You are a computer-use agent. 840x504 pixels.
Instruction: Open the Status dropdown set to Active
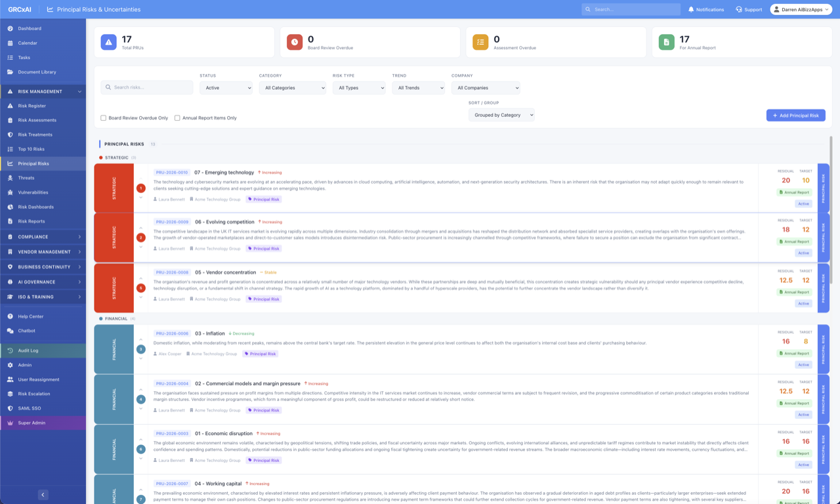(x=226, y=88)
